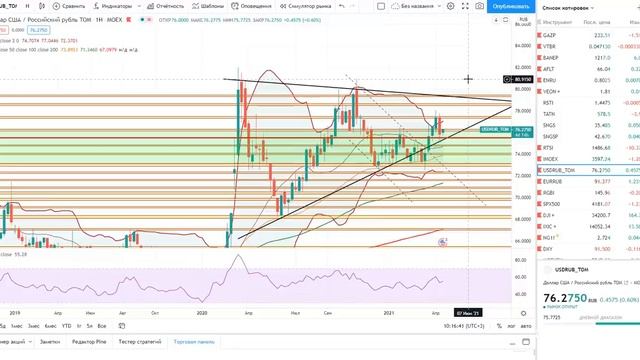Select the SNGS row in watchlist
Viewport: 640px width, 360px height.
pyautogui.click(x=589, y=125)
